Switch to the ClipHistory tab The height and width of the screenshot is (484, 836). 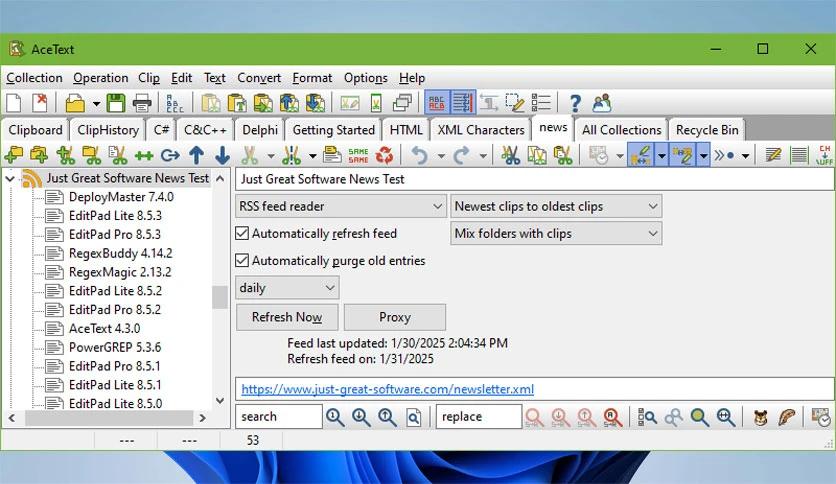(108, 130)
